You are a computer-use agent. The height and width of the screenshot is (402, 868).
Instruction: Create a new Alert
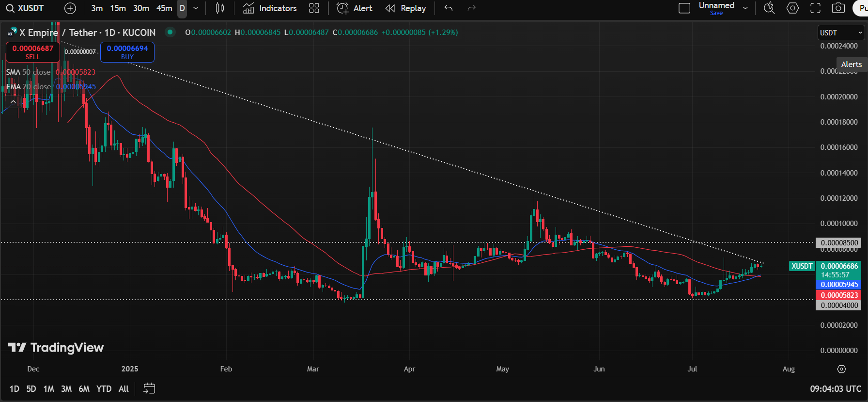point(355,8)
